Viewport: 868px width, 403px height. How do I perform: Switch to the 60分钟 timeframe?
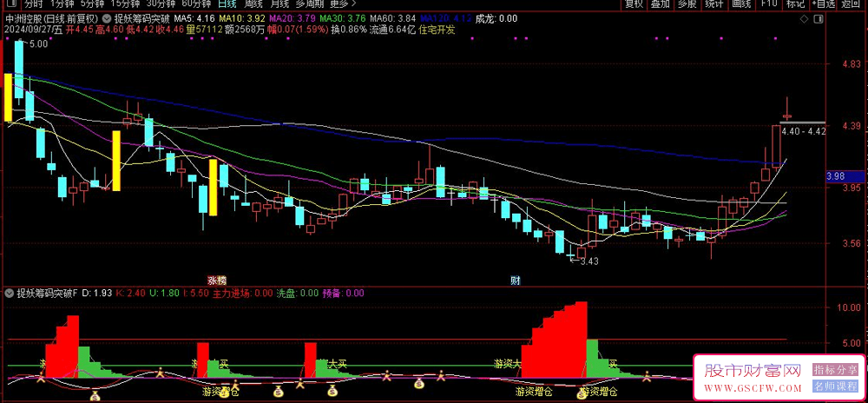tap(197, 4)
